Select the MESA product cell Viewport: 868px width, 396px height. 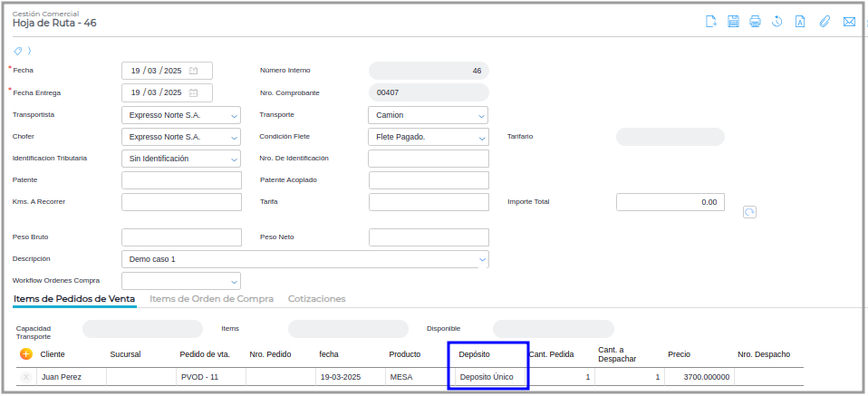(x=420, y=377)
